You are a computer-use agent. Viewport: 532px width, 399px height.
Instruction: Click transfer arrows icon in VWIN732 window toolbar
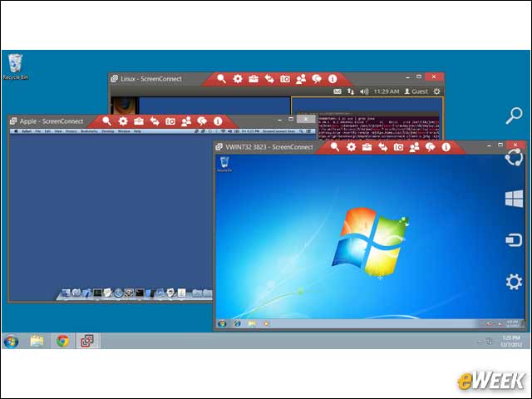coord(382,147)
